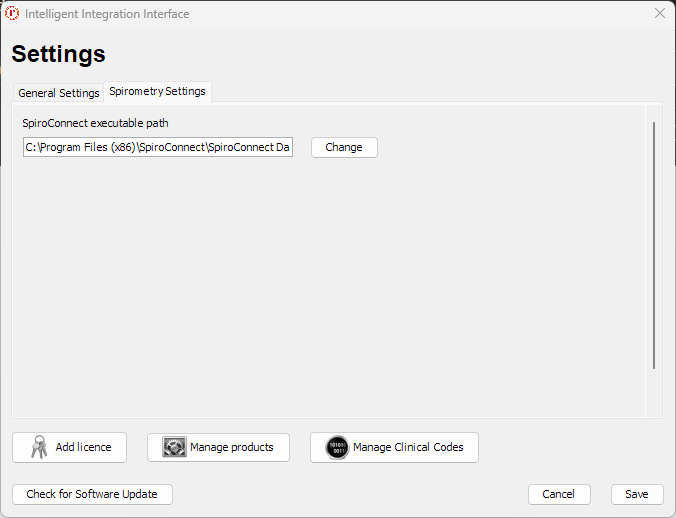Open Manage Clinical Codes via its text label
The width and height of the screenshot is (676, 518).
click(408, 447)
